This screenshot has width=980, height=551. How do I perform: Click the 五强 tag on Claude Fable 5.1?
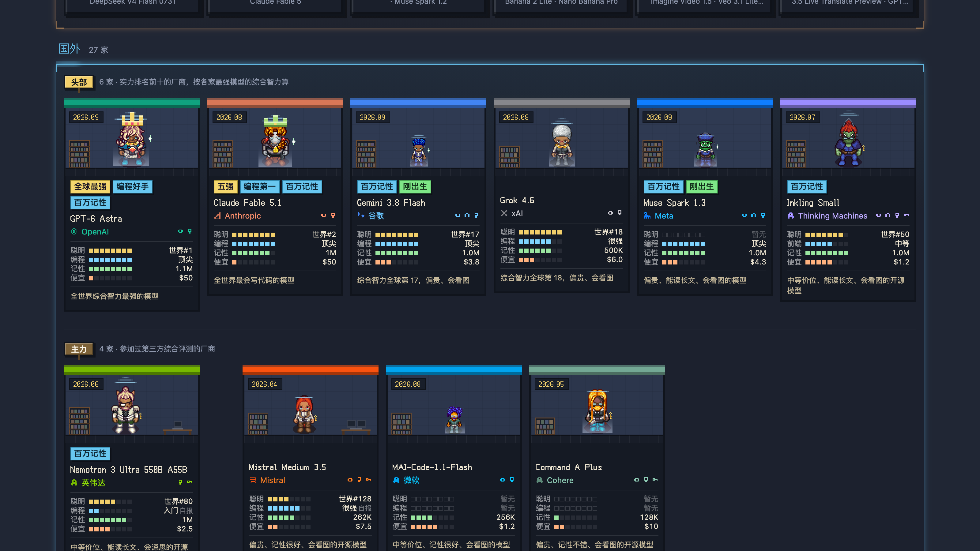[226, 187]
